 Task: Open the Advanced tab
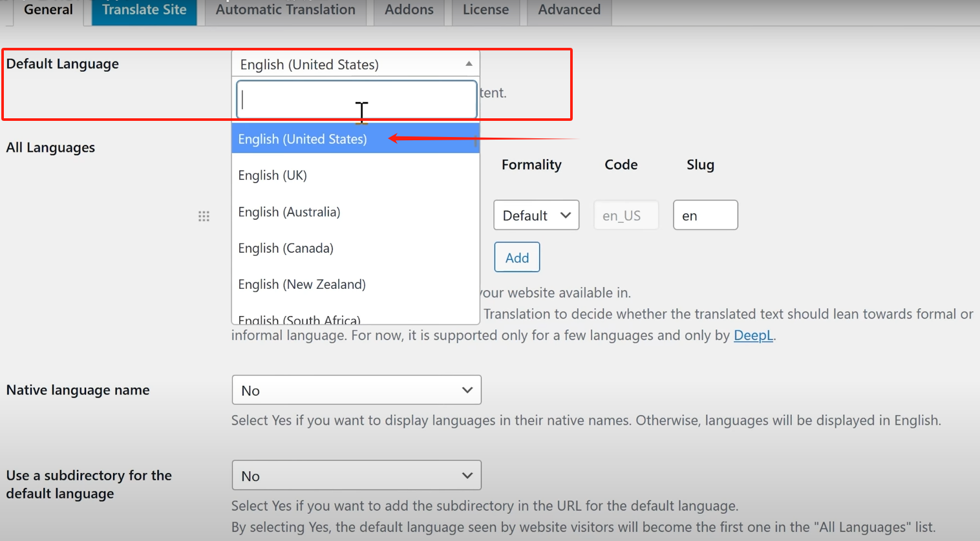[569, 10]
